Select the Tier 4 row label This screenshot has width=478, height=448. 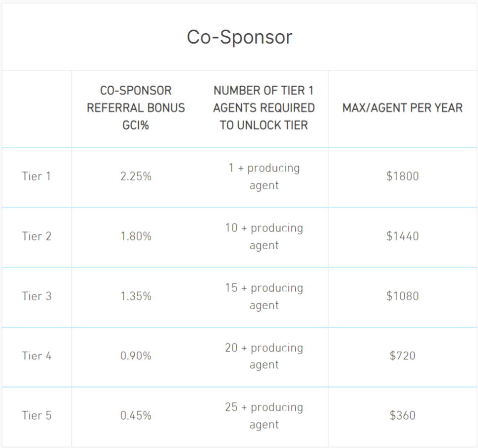click(37, 356)
